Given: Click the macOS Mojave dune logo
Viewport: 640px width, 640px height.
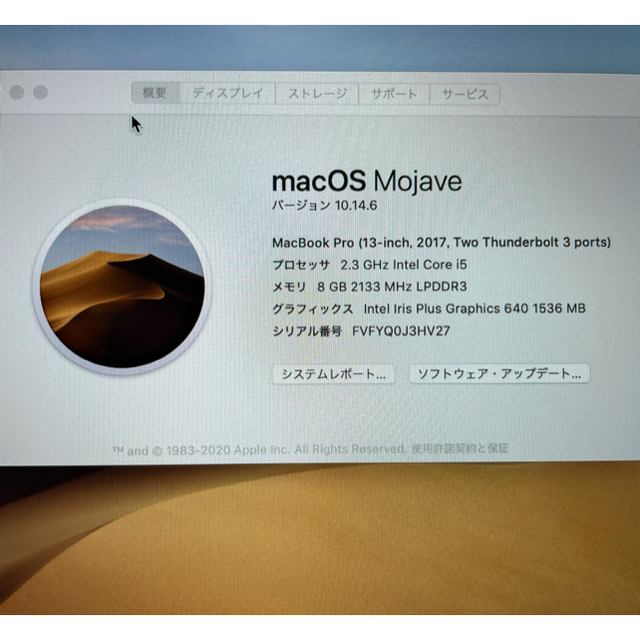Looking at the screenshot, I should click(x=122, y=286).
